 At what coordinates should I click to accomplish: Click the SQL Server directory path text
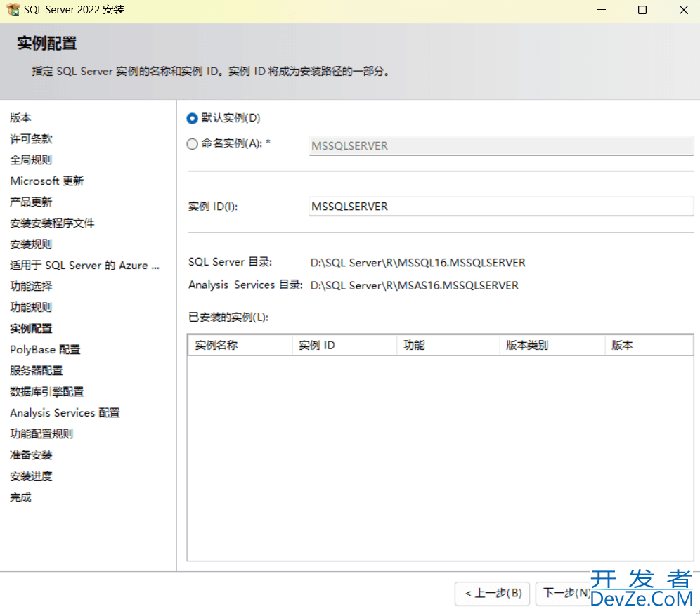click(x=418, y=262)
